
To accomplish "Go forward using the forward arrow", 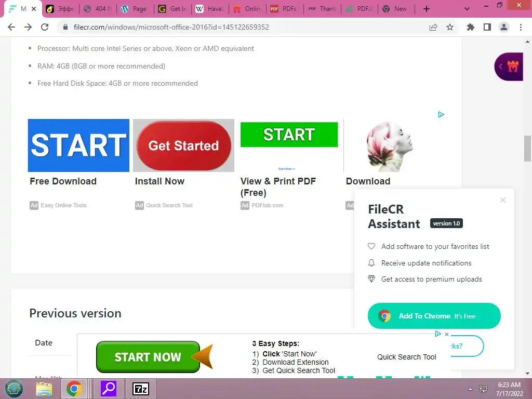I will (28, 27).
